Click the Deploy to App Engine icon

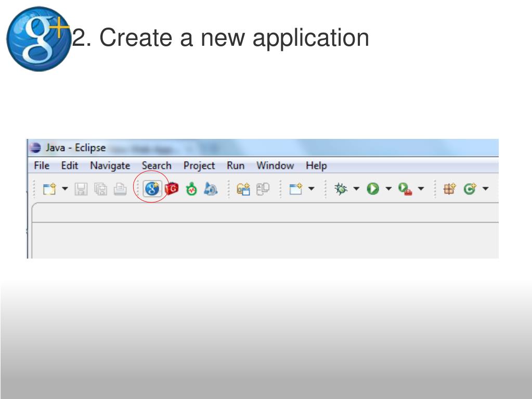pos(211,189)
